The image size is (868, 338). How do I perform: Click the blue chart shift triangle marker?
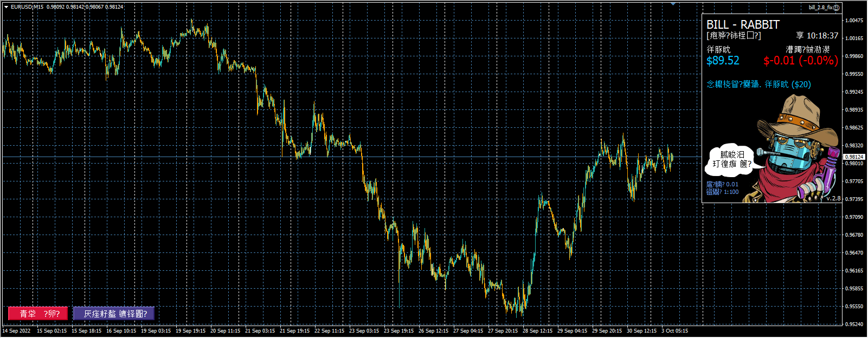point(673,4)
